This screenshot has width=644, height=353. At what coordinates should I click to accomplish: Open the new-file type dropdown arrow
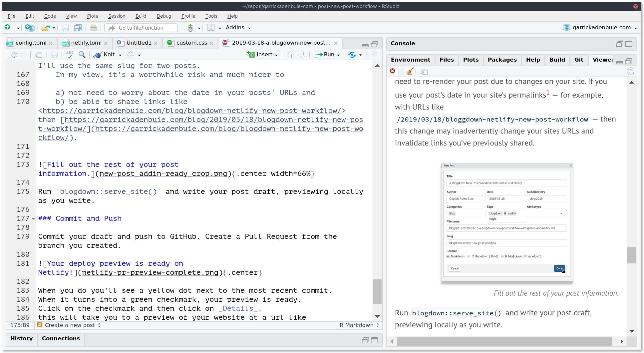(18, 28)
